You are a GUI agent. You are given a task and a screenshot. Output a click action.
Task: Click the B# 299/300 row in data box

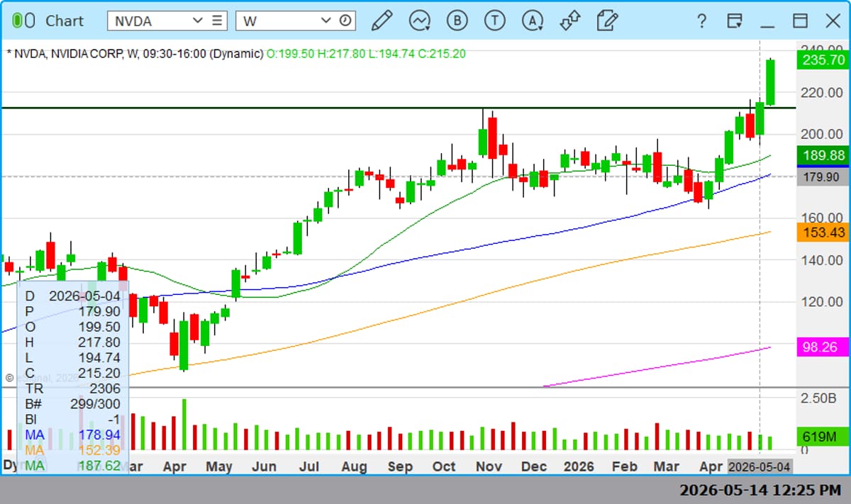72,403
